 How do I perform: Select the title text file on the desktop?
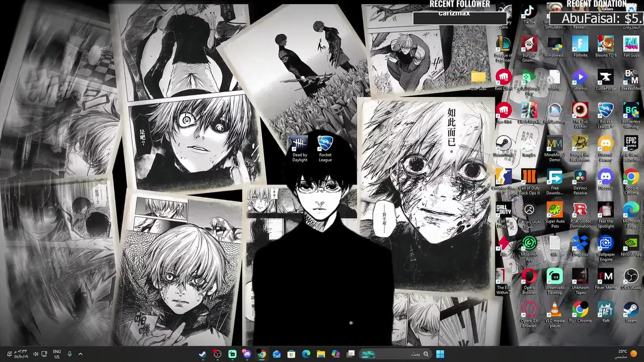pos(554,245)
